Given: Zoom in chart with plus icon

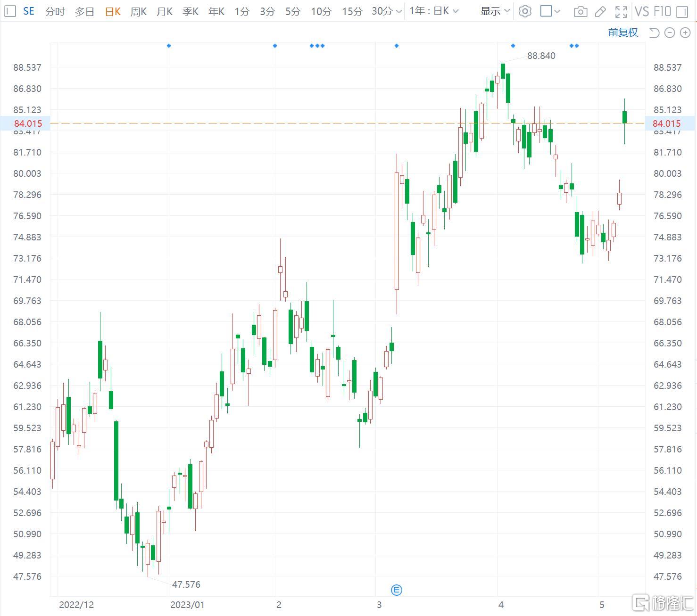Looking at the screenshot, I should pyautogui.click(x=685, y=33).
